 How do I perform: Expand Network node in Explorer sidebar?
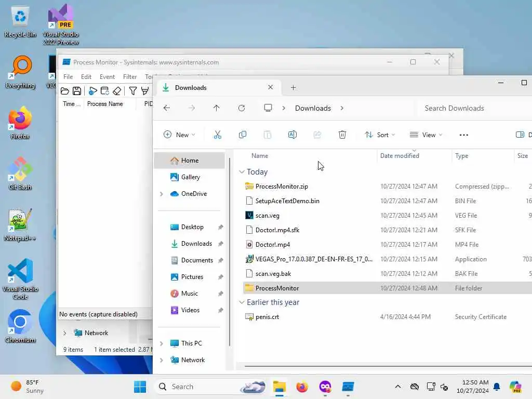pos(162,360)
